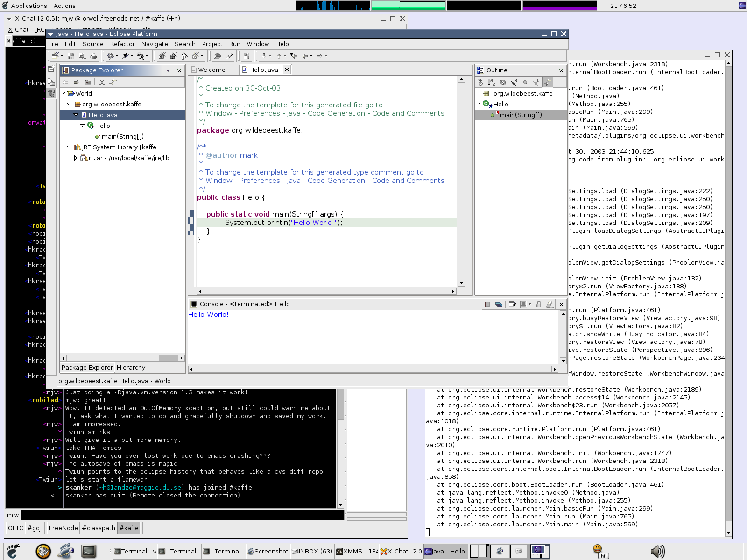Click Package Explorer Up folder icon
This screenshot has height=560, width=747.
coord(88,82)
